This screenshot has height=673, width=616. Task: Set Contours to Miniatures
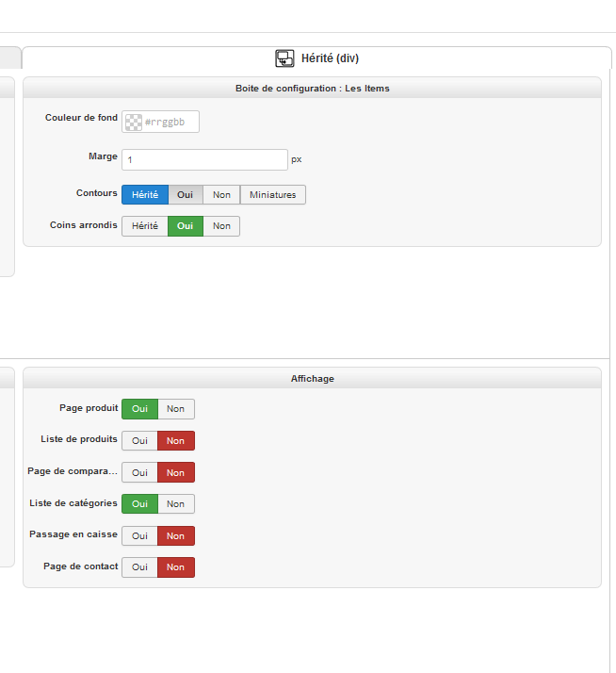273,195
